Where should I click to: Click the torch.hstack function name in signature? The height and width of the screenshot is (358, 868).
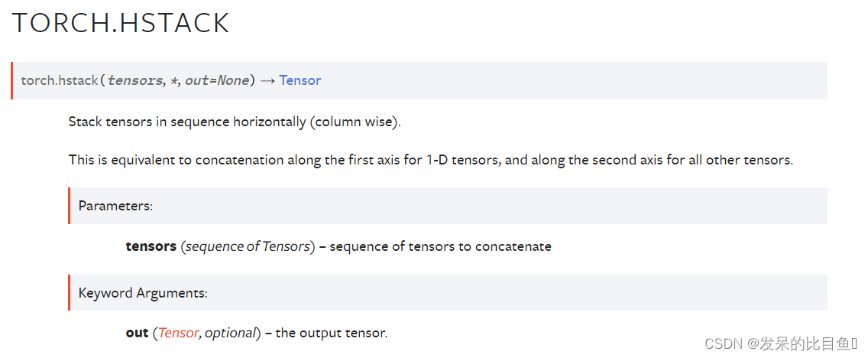60,80
